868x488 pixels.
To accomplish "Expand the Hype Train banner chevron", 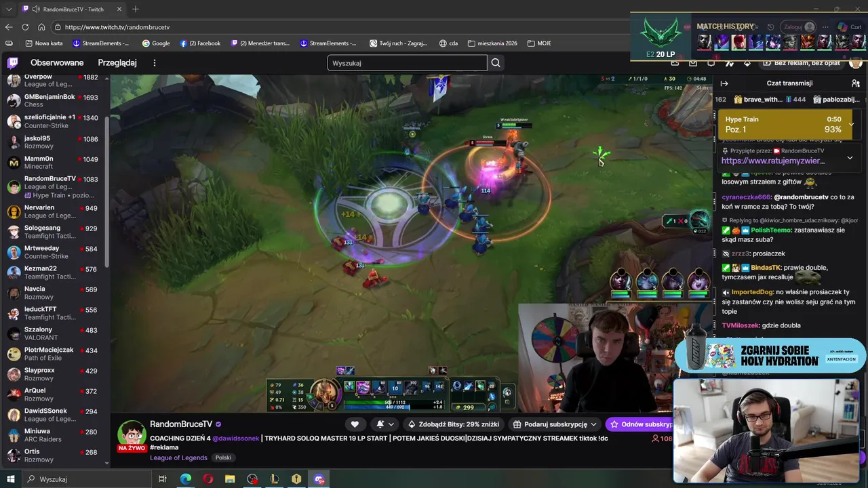I will coord(851,124).
